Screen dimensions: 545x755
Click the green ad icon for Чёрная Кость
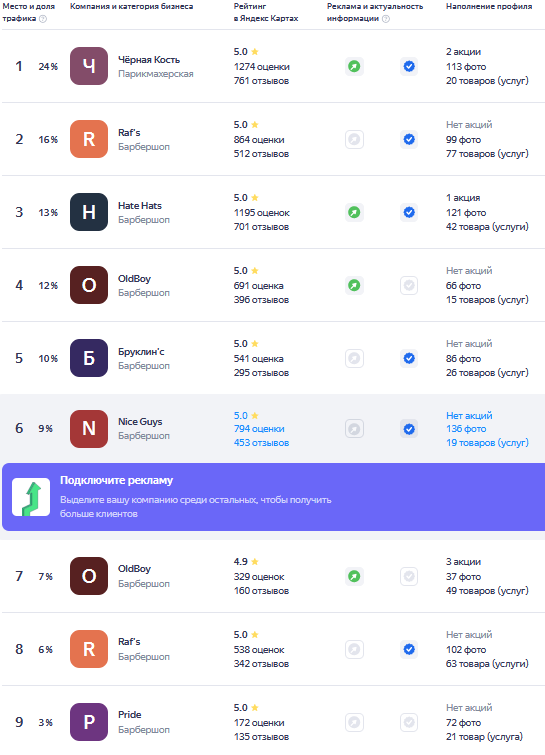354,66
